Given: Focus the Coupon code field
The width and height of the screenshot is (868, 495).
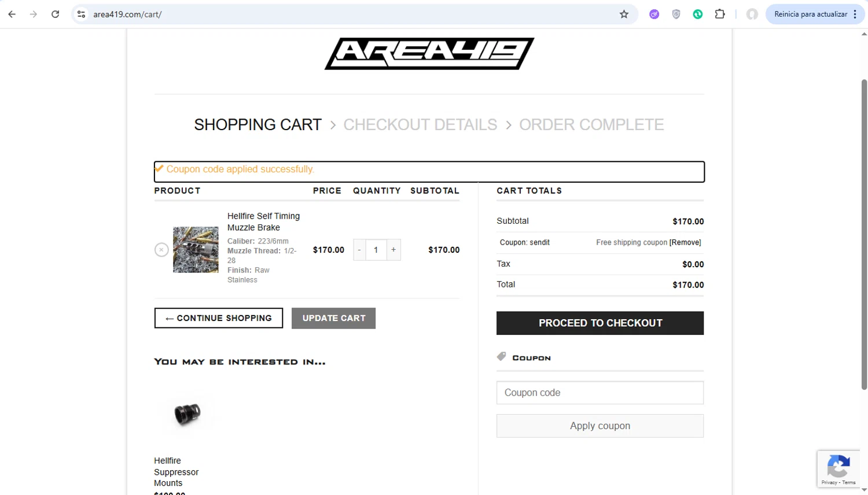Looking at the screenshot, I should click(x=600, y=393).
